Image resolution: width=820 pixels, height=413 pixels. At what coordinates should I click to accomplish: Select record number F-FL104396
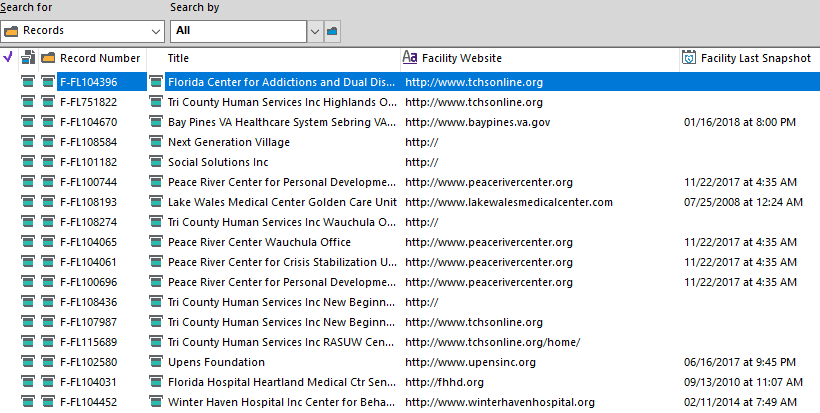pos(88,82)
